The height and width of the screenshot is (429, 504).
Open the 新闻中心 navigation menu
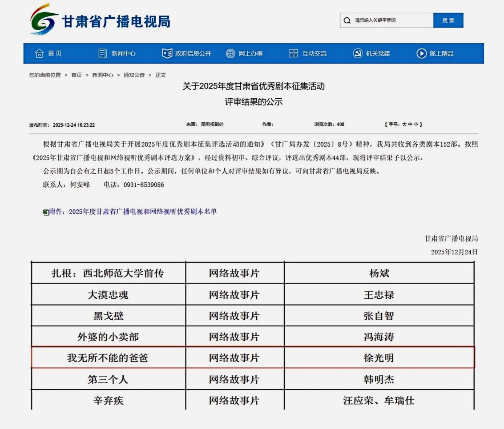click(123, 53)
